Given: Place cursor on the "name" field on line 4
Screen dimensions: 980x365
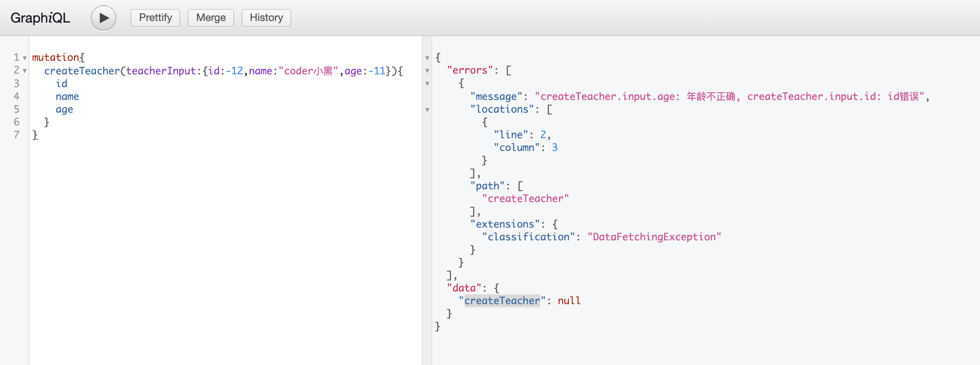Looking at the screenshot, I should 67,97.
